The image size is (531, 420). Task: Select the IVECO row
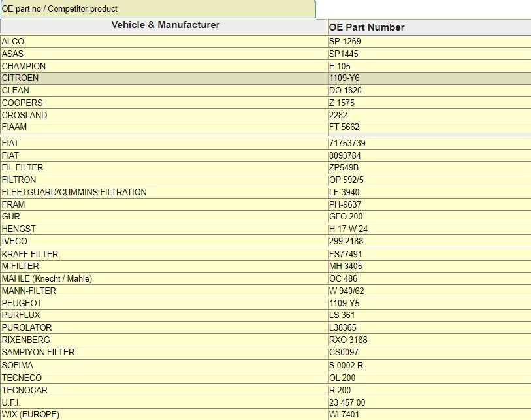click(x=265, y=241)
